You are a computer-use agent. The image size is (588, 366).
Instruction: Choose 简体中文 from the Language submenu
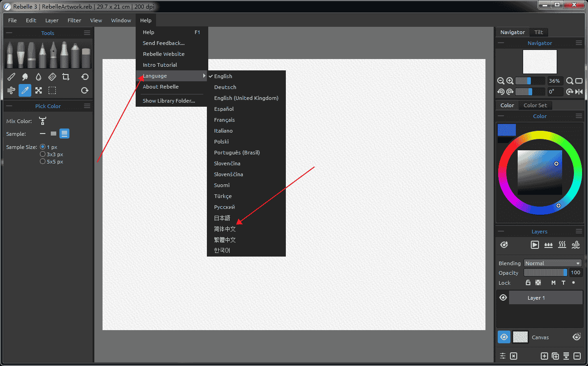click(225, 229)
